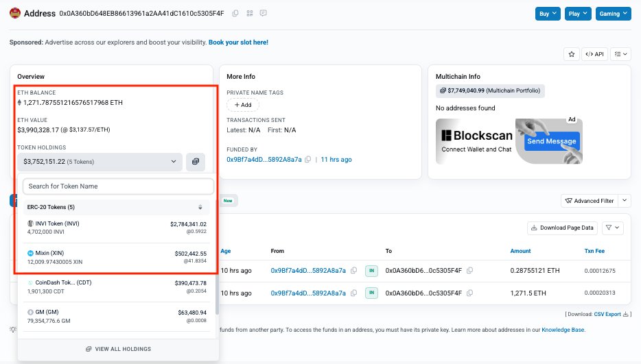
Task: Open the address comment icon
Action: tap(264, 13)
